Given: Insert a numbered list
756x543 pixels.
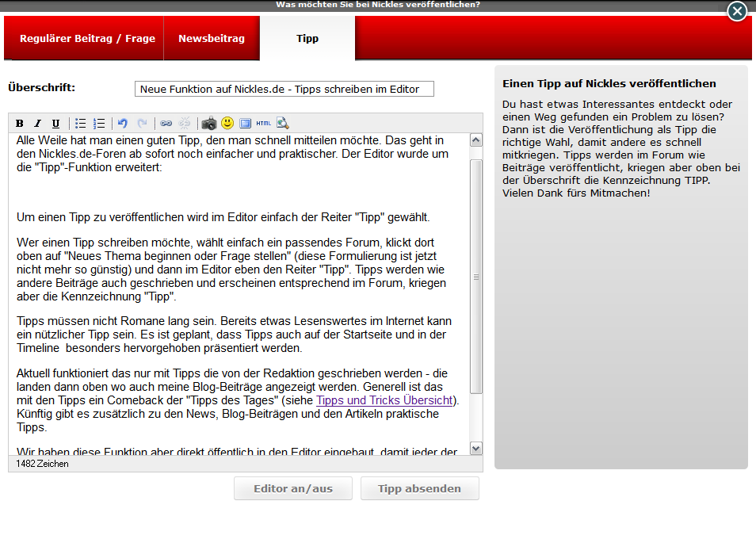Looking at the screenshot, I should (x=99, y=124).
